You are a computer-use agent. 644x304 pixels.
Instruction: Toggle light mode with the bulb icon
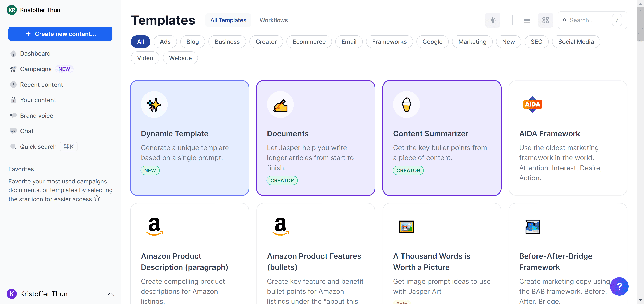click(x=493, y=20)
